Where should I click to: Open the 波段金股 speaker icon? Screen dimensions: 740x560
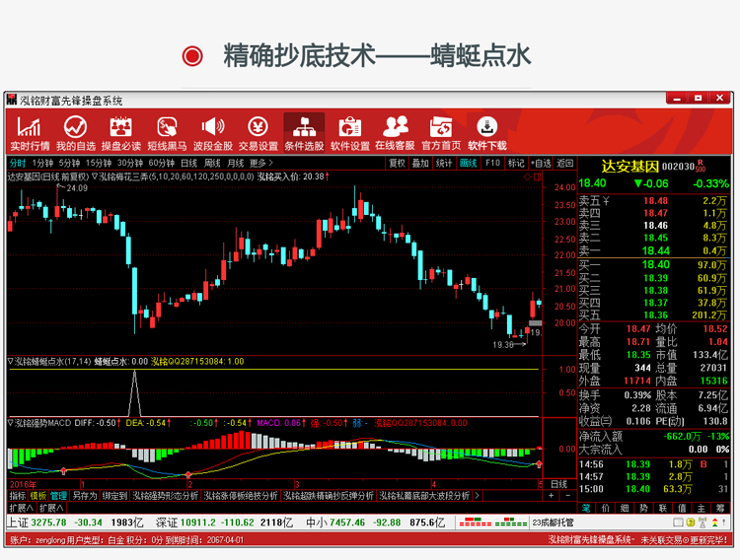(x=212, y=133)
